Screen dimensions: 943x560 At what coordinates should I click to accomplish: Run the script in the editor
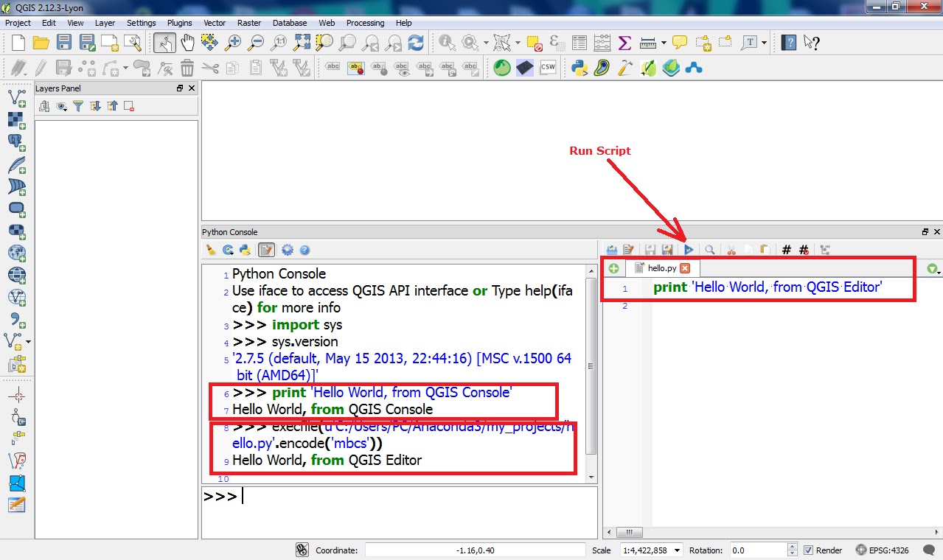(x=689, y=250)
